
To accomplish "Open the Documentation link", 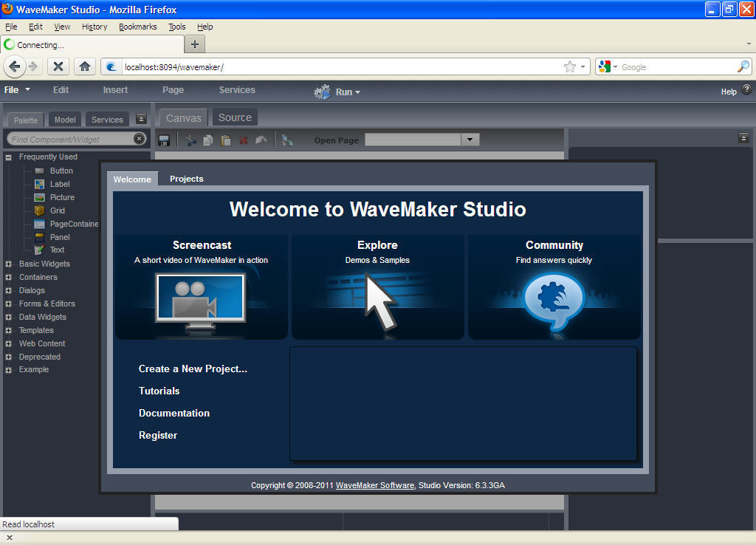I will click(x=174, y=414).
